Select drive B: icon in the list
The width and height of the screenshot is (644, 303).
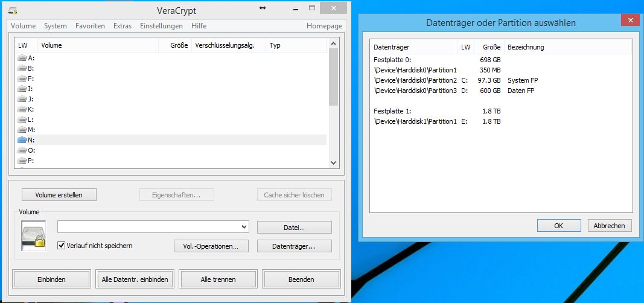click(x=22, y=68)
